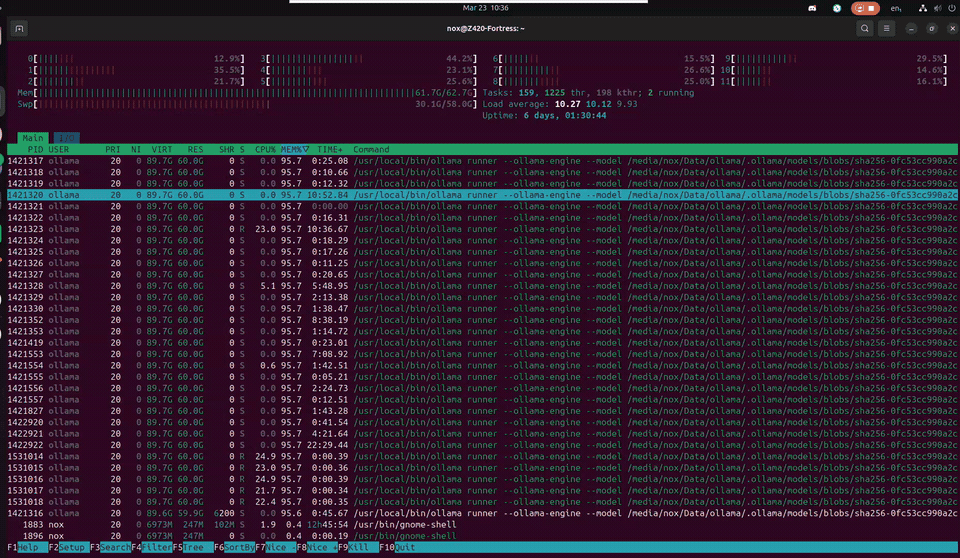
Task: Select highlighted process row PID 1421320
Action: (482, 195)
